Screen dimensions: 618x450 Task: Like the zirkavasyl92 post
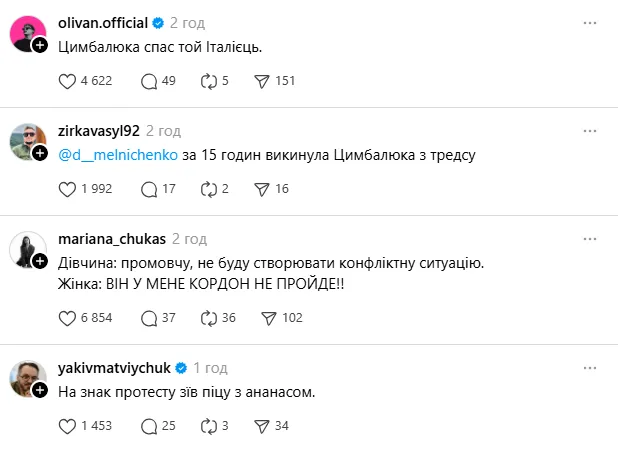pyautogui.click(x=69, y=188)
